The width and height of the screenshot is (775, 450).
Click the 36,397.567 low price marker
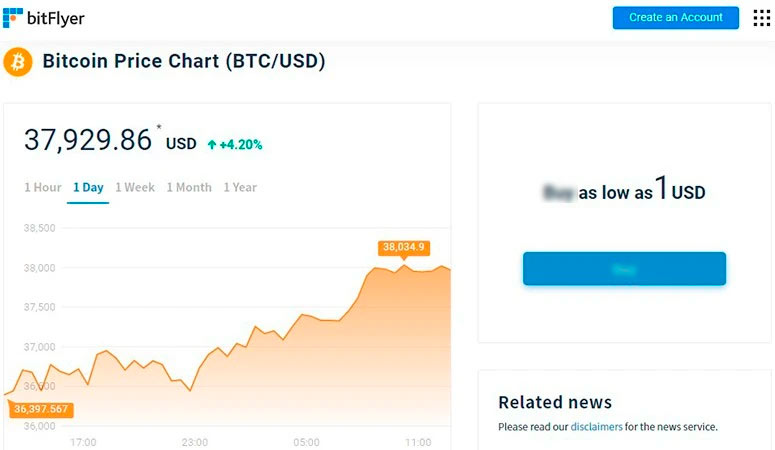41,409
